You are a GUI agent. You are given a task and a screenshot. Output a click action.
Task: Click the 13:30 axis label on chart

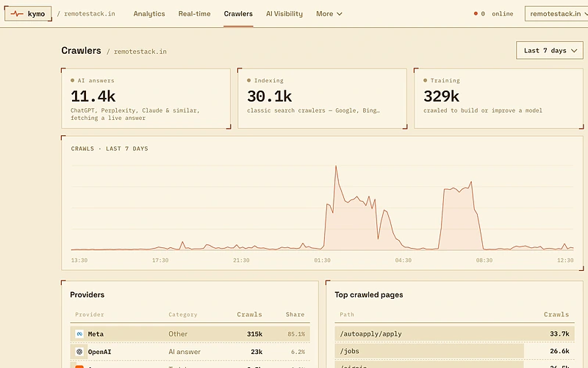point(79,261)
